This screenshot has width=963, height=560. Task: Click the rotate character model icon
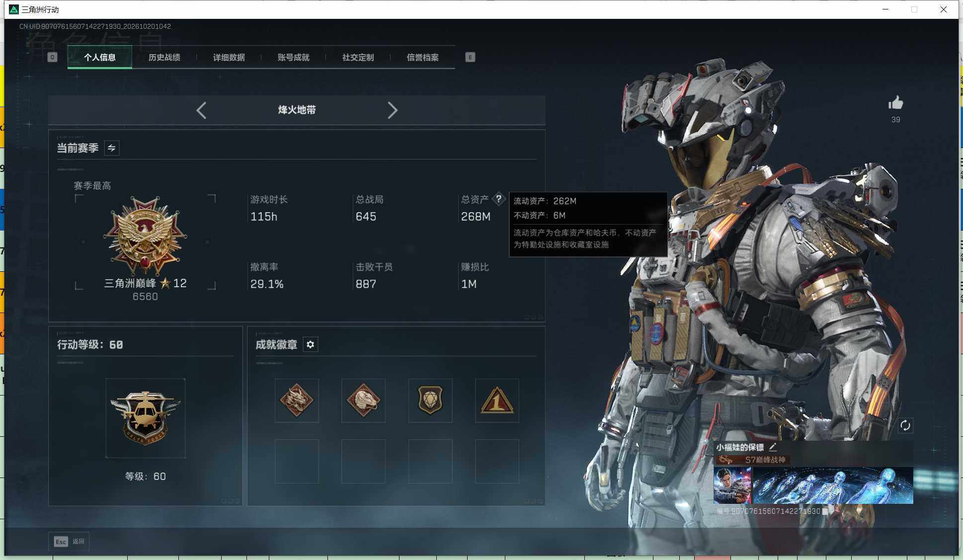point(905,425)
